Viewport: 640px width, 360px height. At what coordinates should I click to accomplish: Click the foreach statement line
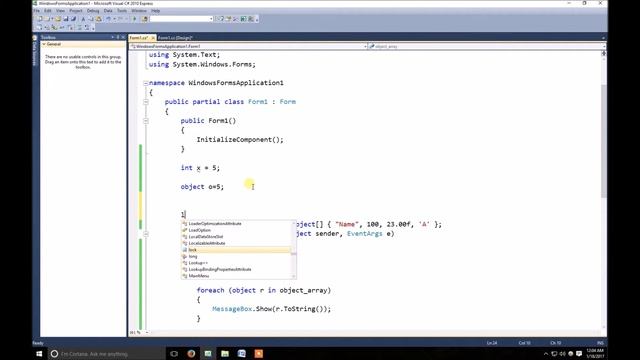click(x=264, y=290)
